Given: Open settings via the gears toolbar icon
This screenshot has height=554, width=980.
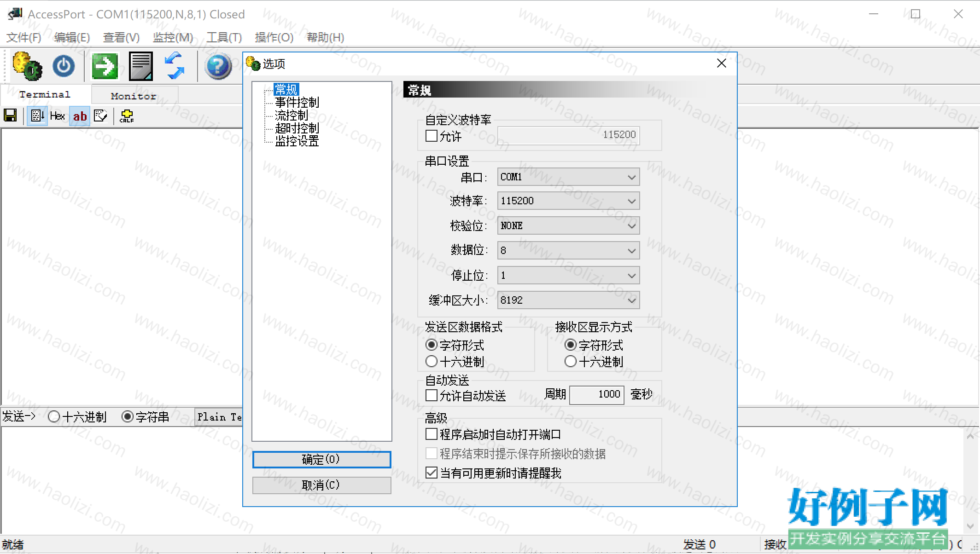Looking at the screenshot, I should coord(27,66).
